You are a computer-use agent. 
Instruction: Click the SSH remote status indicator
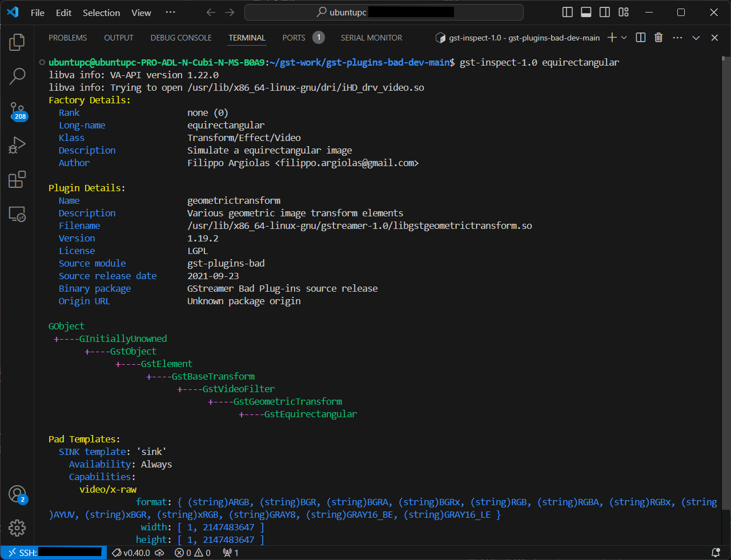pyautogui.click(x=54, y=553)
